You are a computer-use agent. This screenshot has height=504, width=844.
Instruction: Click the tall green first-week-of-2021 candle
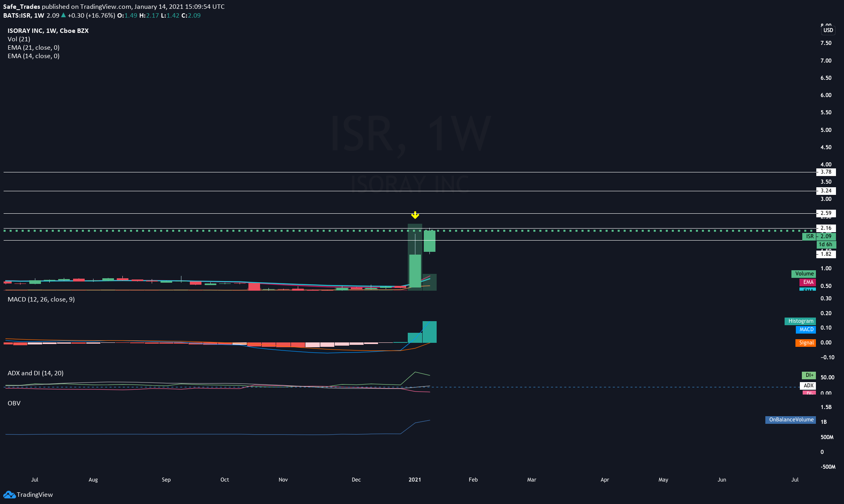tap(415, 271)
